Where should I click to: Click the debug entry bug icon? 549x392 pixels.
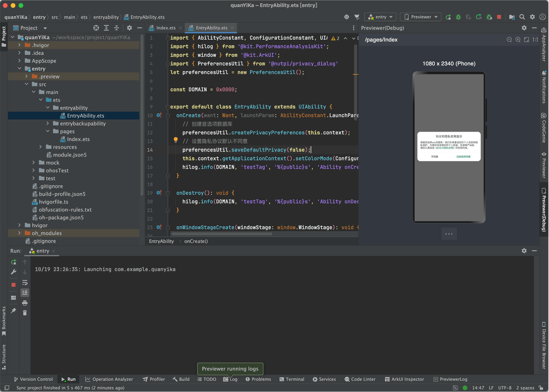458,17
